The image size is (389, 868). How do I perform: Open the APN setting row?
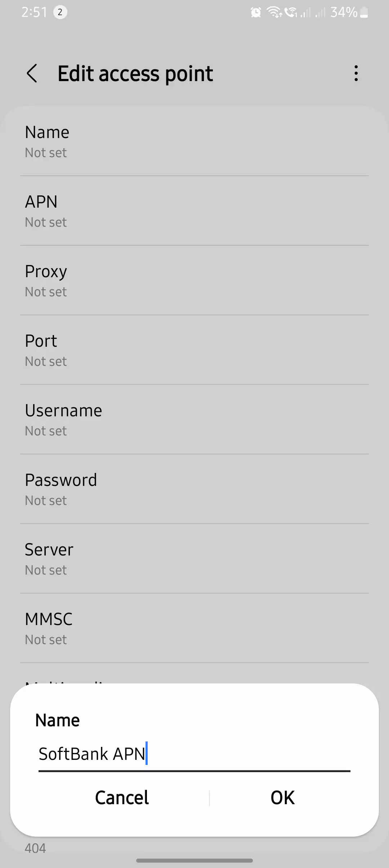click(194, 211)
